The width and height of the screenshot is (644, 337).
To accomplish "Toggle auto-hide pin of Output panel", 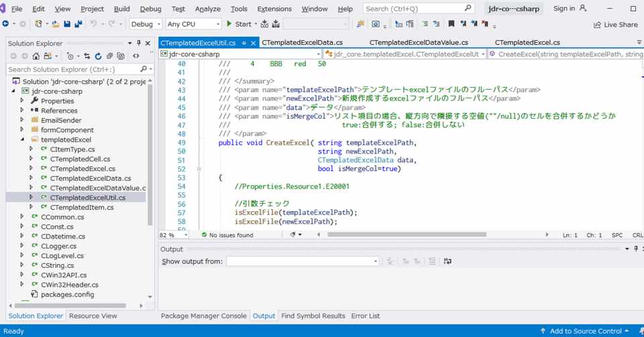I will [x=636, y=249].
